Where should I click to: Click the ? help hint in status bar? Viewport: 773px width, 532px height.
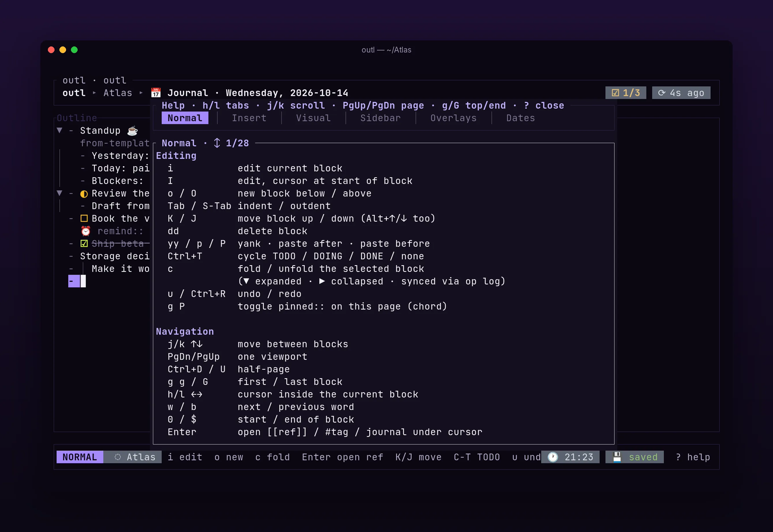[693, 457]
